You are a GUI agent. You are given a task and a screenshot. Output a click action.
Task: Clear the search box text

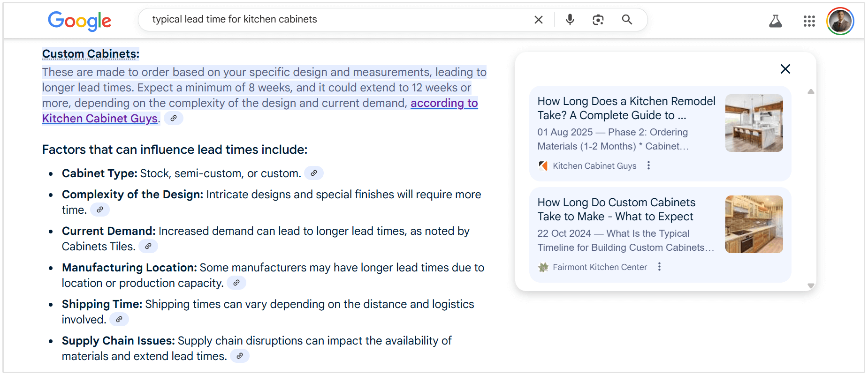(539, 20)
